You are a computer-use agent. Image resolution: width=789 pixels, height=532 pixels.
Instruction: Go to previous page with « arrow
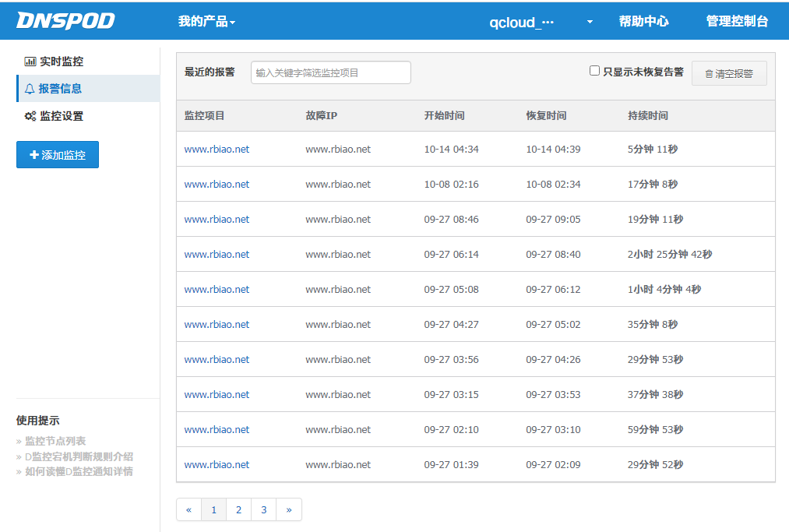(188, 510)
